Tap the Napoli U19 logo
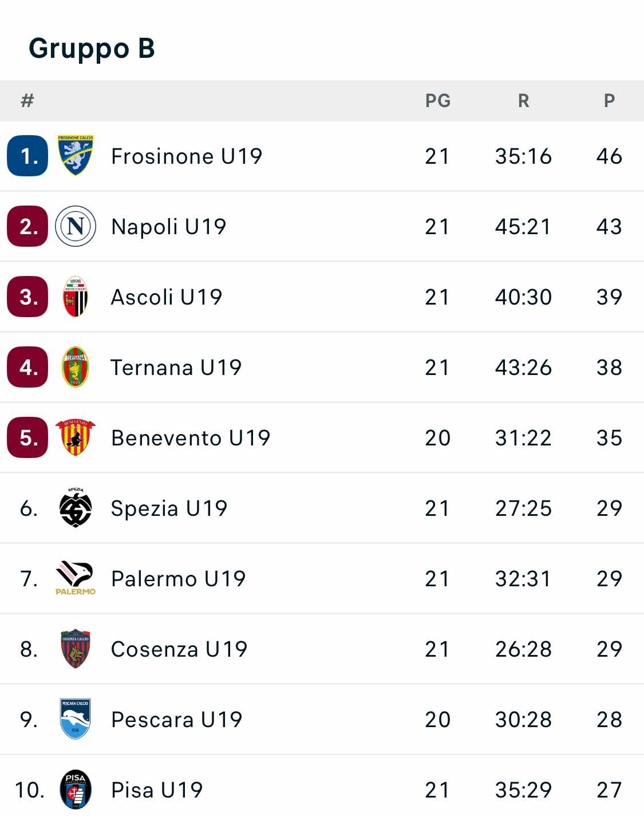This screenshot has height=817, width=644. [75, 226]
